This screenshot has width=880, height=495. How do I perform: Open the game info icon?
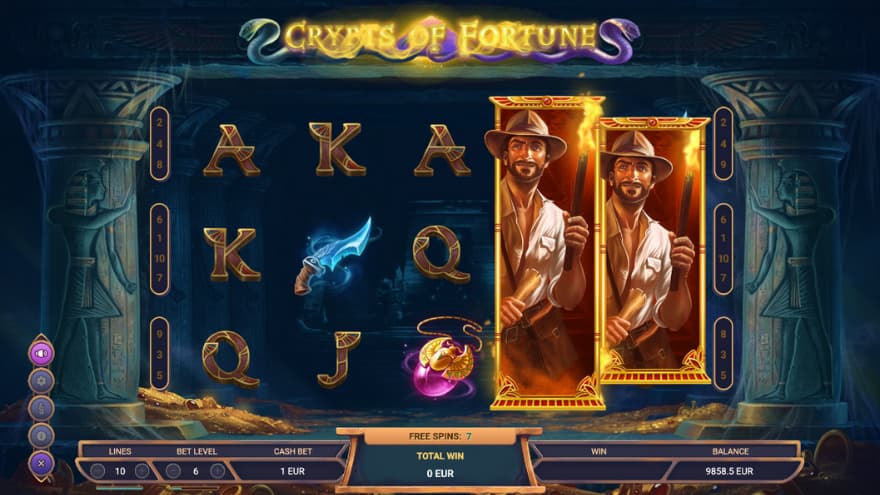[x=42, y=436]
